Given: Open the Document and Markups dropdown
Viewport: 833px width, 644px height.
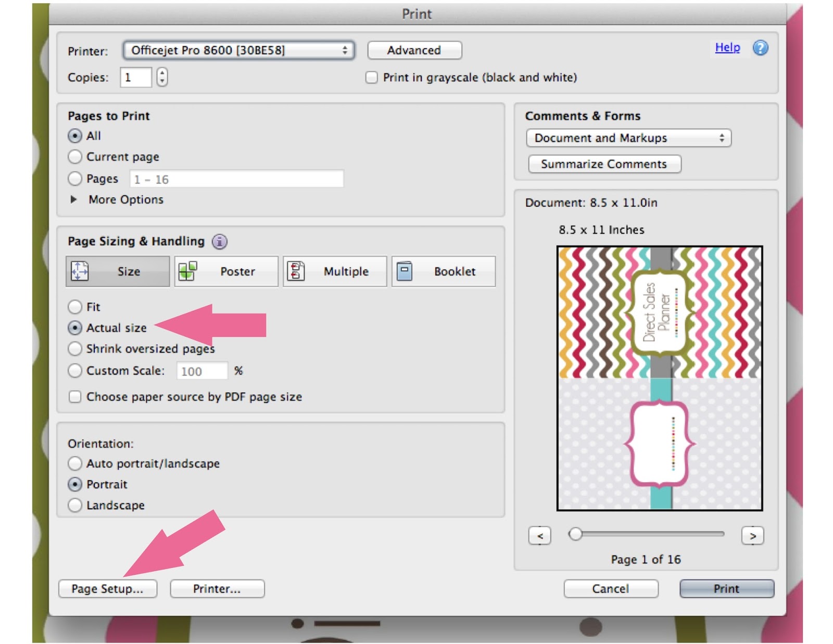Looking at the screenshot, I should click(628, 138).
